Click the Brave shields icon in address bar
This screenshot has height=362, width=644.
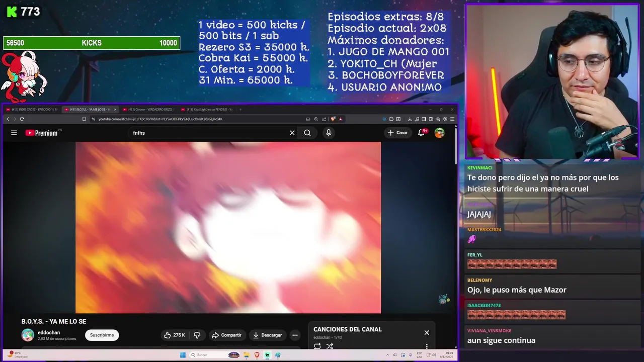333,119
